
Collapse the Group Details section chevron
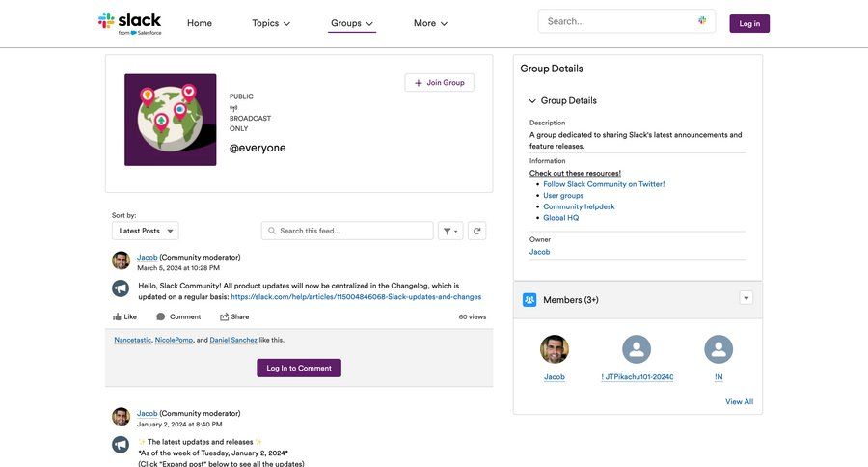pyautogui.click(x=532, y=100)
